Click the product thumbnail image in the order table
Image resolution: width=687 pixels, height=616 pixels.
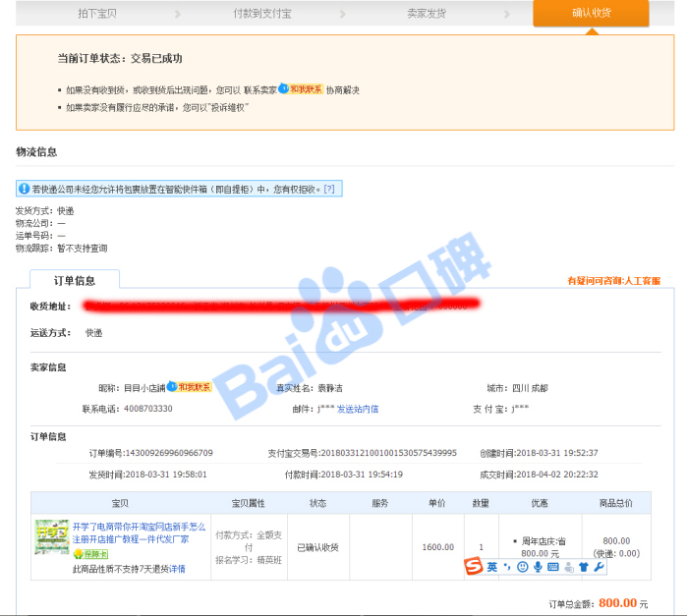(x=51, y=537)
